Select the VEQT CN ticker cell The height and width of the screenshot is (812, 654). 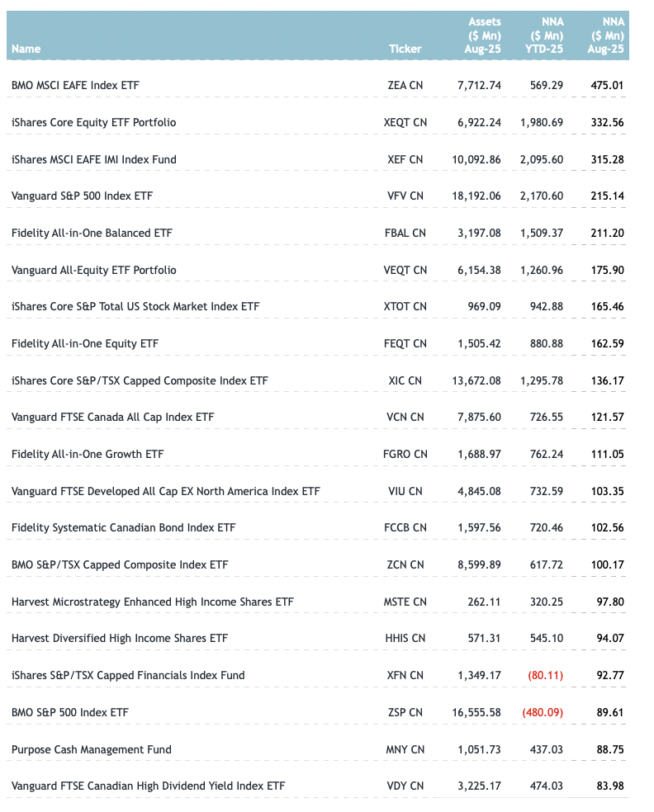click(405, 270)
